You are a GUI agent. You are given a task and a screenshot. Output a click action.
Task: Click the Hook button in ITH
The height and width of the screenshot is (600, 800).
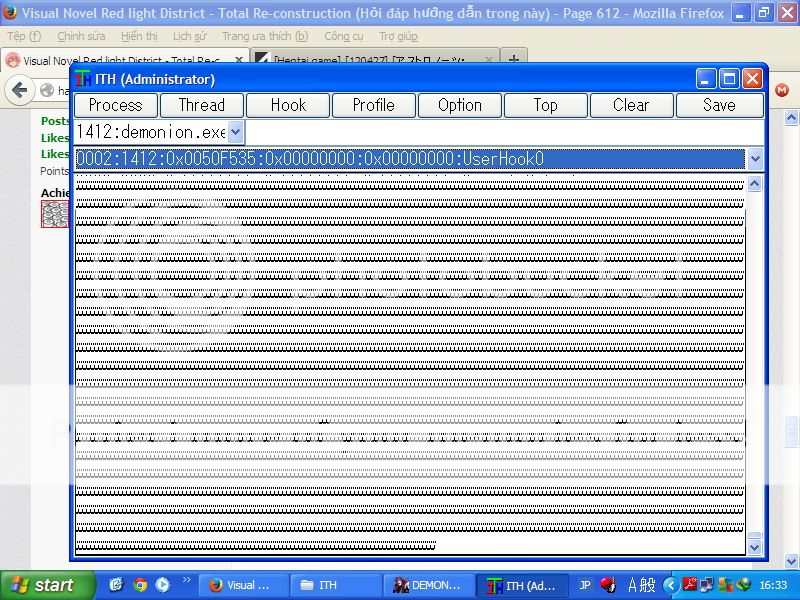point(288,105)
